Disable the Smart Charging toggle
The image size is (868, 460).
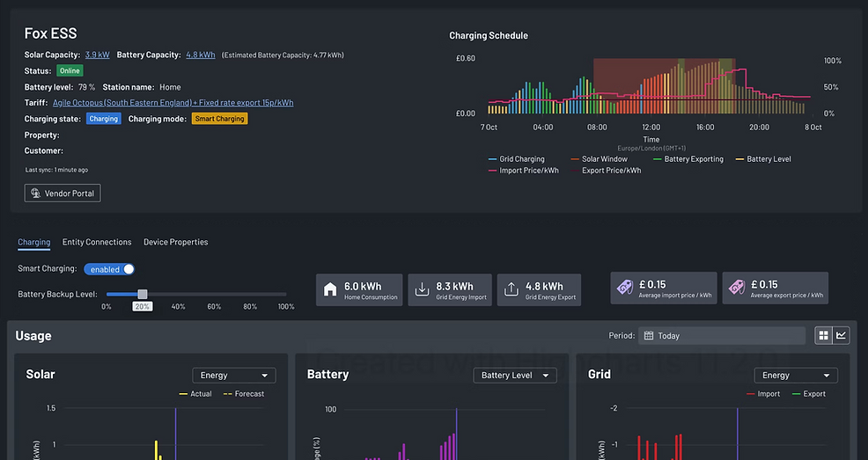(x=109, y=269)
